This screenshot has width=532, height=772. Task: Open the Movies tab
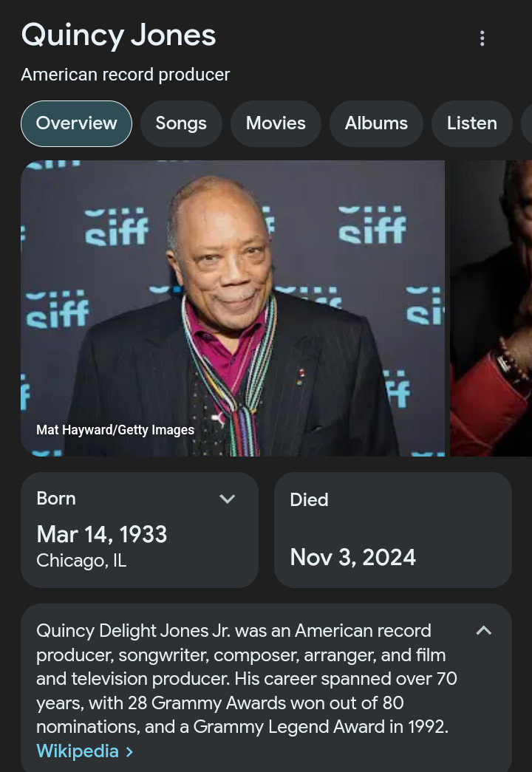(276, 123)
